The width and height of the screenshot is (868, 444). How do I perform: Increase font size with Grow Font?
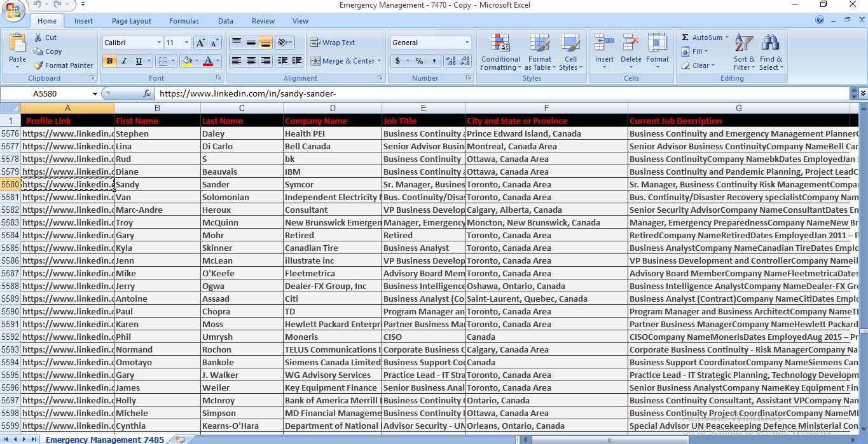point(200,43)
